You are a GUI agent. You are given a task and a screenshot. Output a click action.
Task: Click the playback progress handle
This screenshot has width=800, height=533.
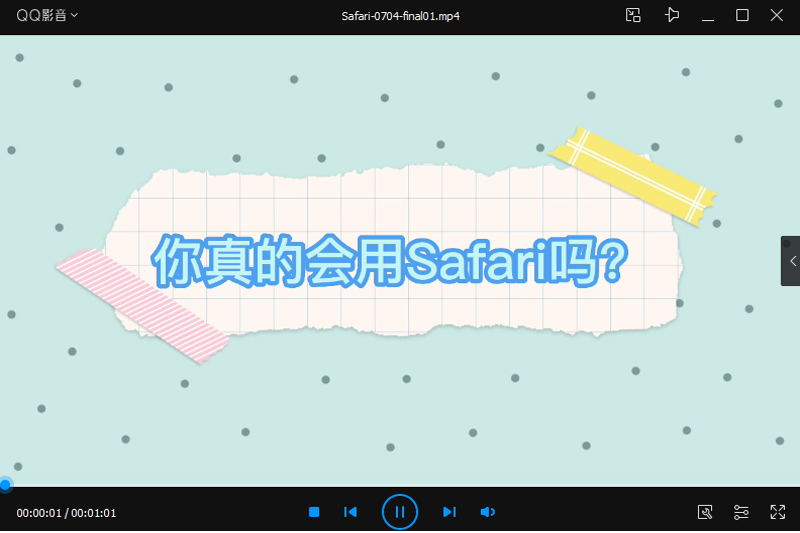5,485
